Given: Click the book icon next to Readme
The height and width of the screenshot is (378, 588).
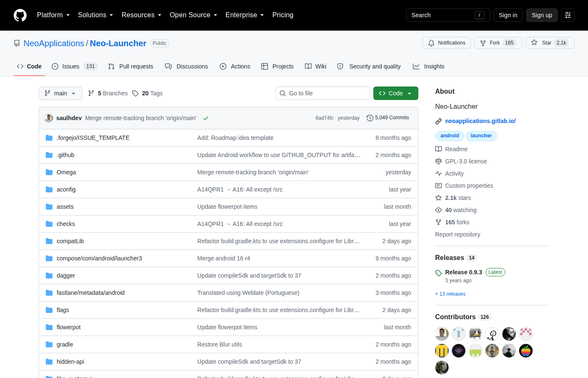Looking at the screenshot, I should [438, 149].
